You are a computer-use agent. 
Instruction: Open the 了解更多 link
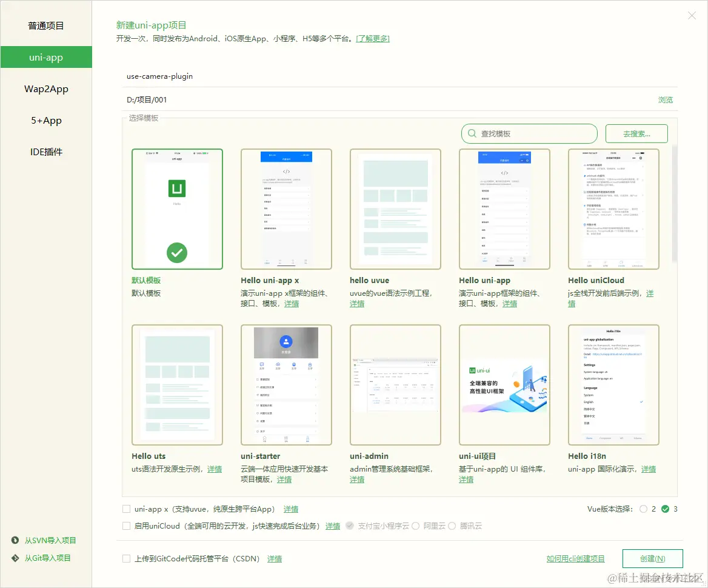(373, 38)
